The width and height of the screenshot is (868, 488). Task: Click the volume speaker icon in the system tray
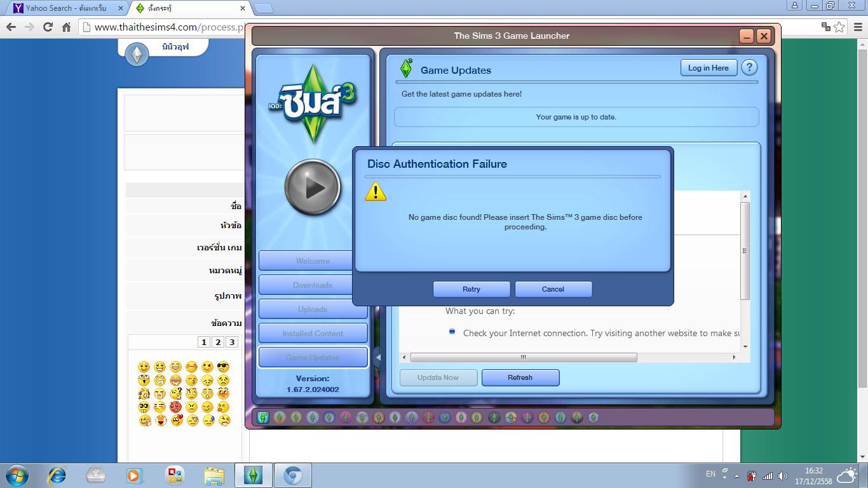pyautogui.click(x=782, y=475)
